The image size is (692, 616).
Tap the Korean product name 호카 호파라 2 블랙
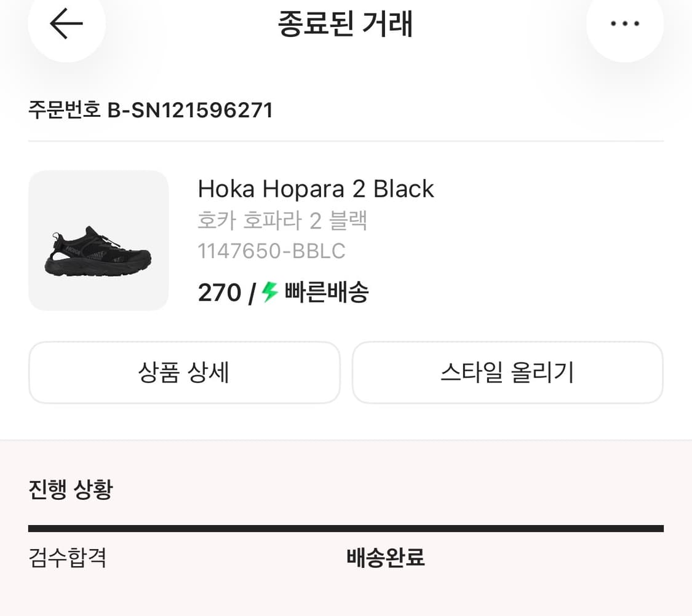point(282,221)
